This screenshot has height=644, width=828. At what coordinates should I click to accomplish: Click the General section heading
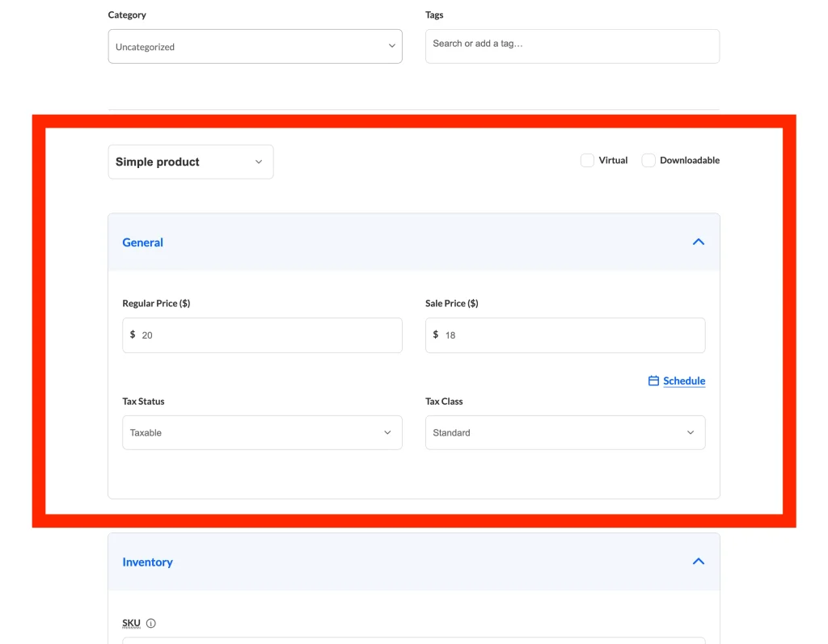coord(143,242)
